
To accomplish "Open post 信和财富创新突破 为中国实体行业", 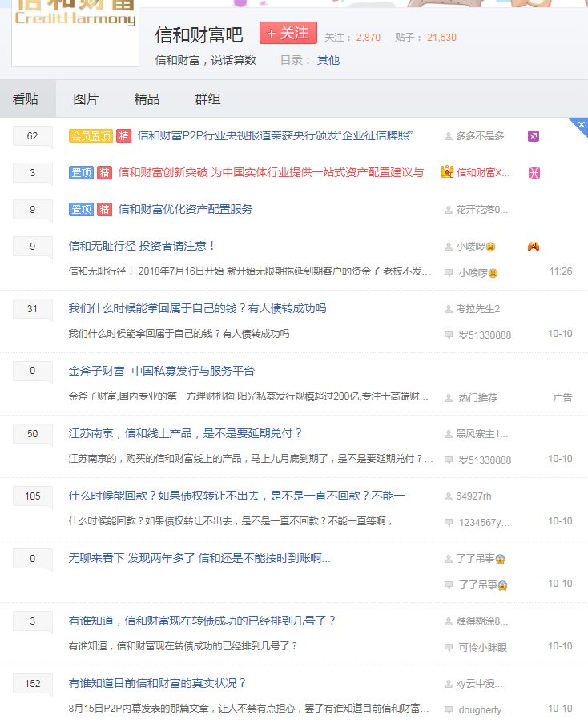I will [x=276, y=172].
